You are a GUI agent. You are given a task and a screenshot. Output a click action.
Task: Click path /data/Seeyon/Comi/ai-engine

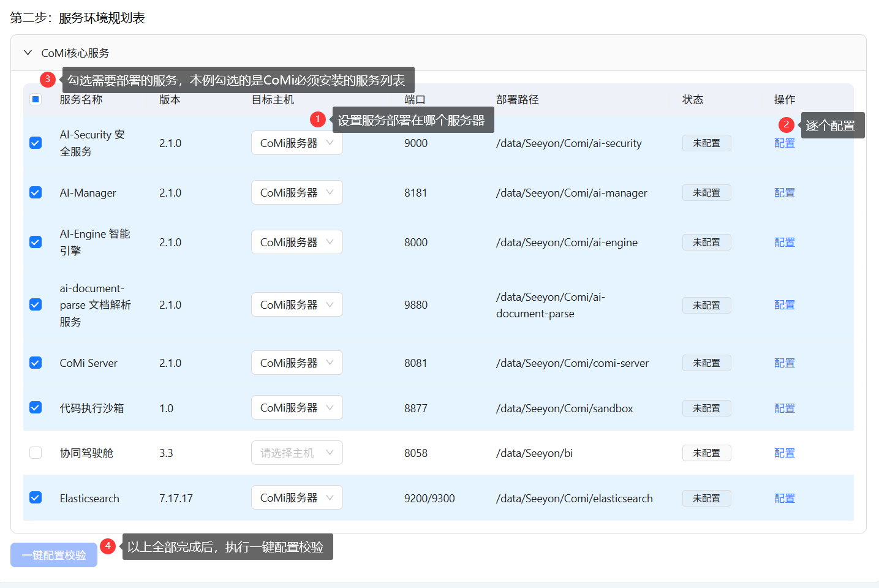tap(567, 243)
